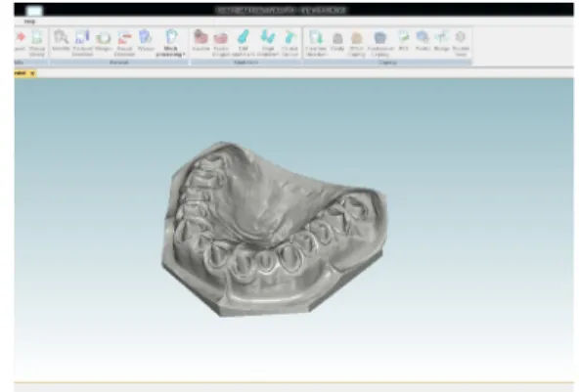Open the Mesh processing dropdown
This screenshot has height=392, width=579.
(x=170, y=43)
